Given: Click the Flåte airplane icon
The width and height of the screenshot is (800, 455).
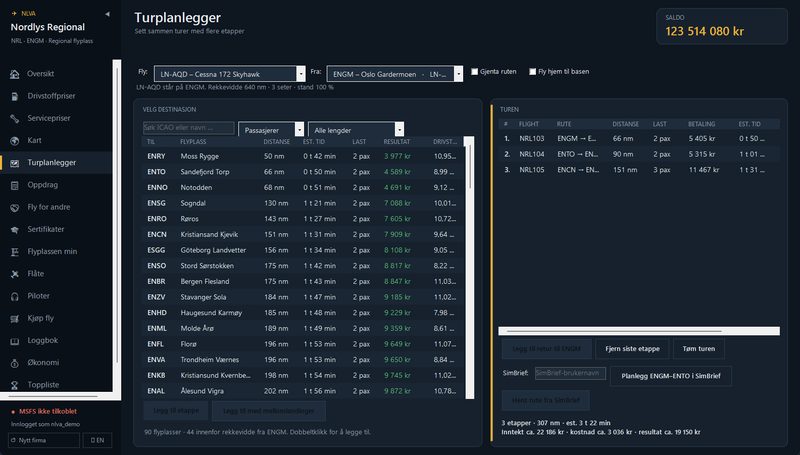Looking at the screenshot, I should [15, 274].
